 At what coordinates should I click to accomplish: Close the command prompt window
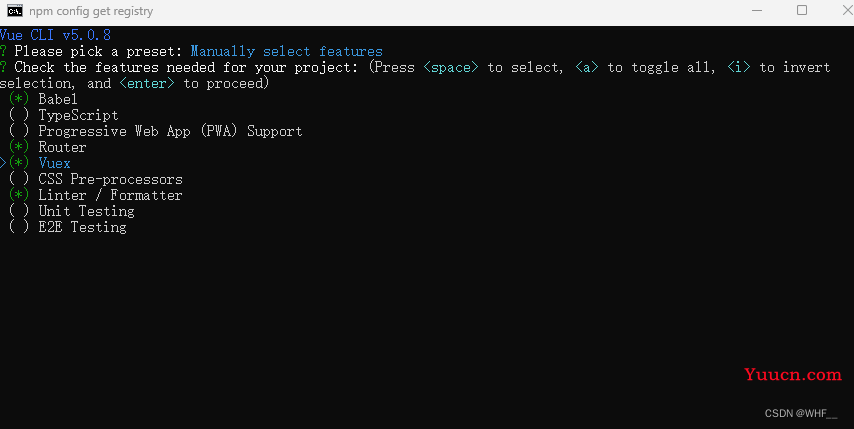coord(847,10)
